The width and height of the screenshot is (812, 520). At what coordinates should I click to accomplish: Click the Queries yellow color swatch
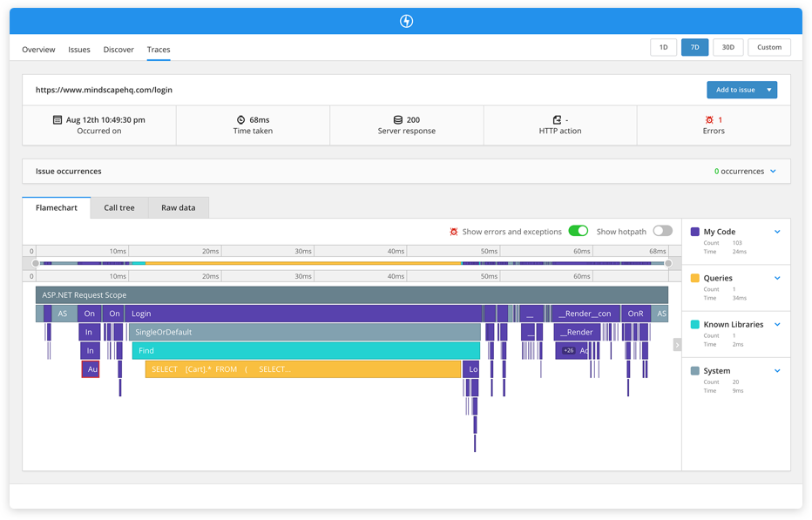tap(694, 278)
